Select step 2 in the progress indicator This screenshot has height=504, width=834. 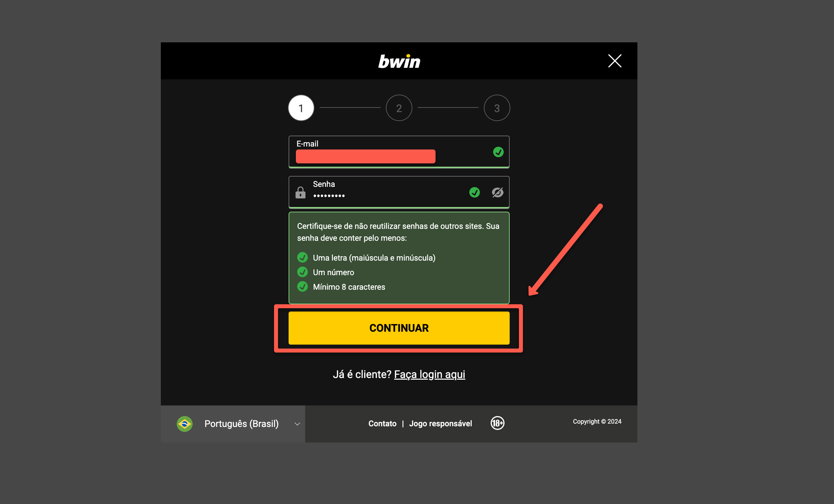[399, 108]
